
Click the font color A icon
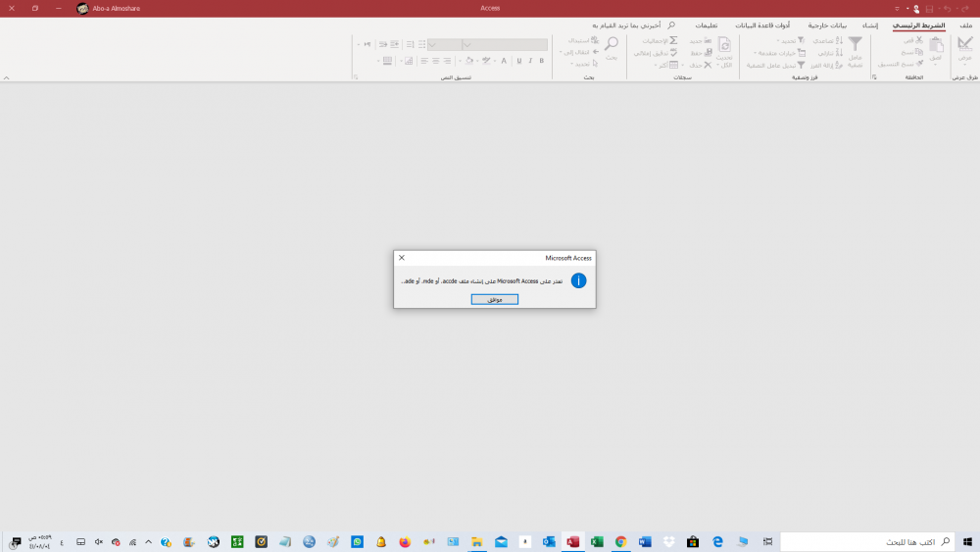504,61
